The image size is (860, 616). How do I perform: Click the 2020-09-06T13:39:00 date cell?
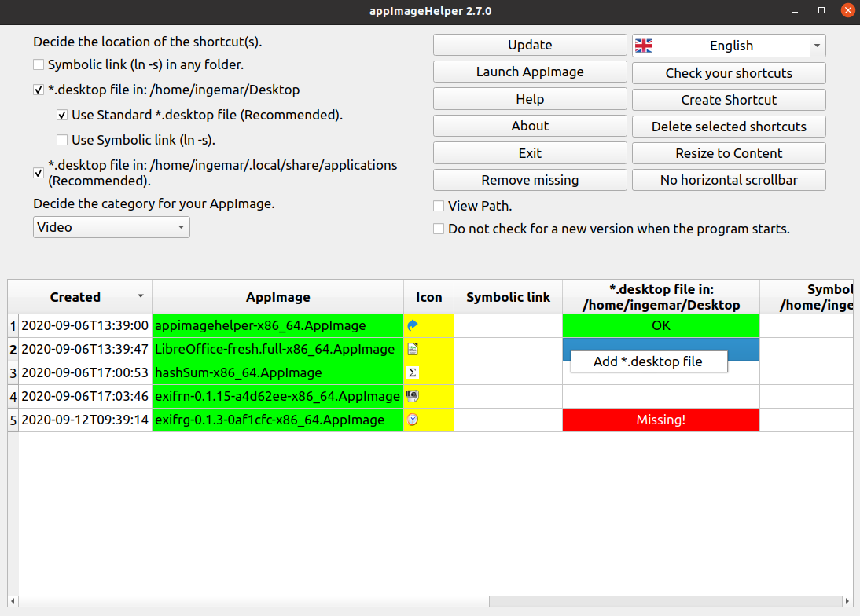tap(85, 325)
